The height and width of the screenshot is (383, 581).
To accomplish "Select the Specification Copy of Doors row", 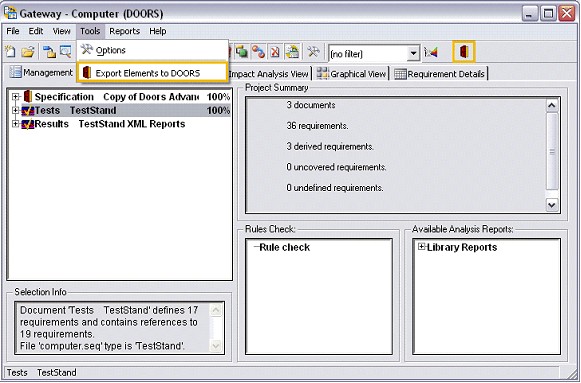I will point(121,97).
